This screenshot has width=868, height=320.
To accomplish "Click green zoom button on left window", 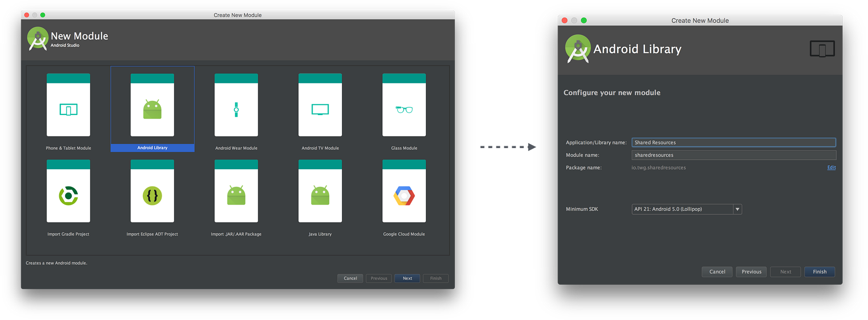I will pyautogui.click(x=43, y=15).
